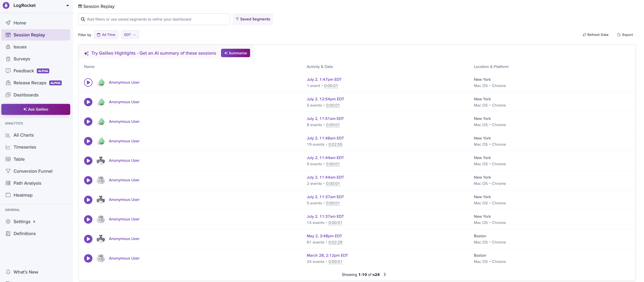Play the July 2, 12:54pm session

(x=88, y=102)
